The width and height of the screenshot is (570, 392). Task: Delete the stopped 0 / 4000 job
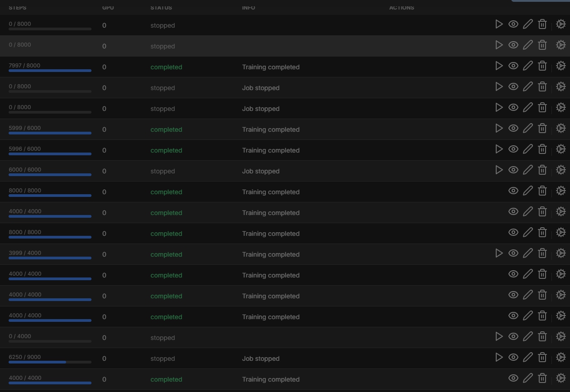pos(542,336)
